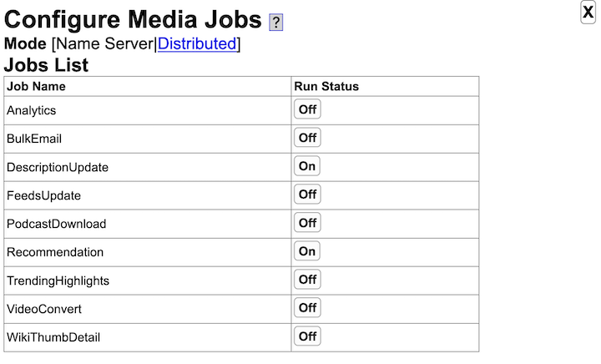This screenshot has height=364, width=601.
Task: Select the Recommendation job name
Action: pyautogui.click(x=55, y=252)
